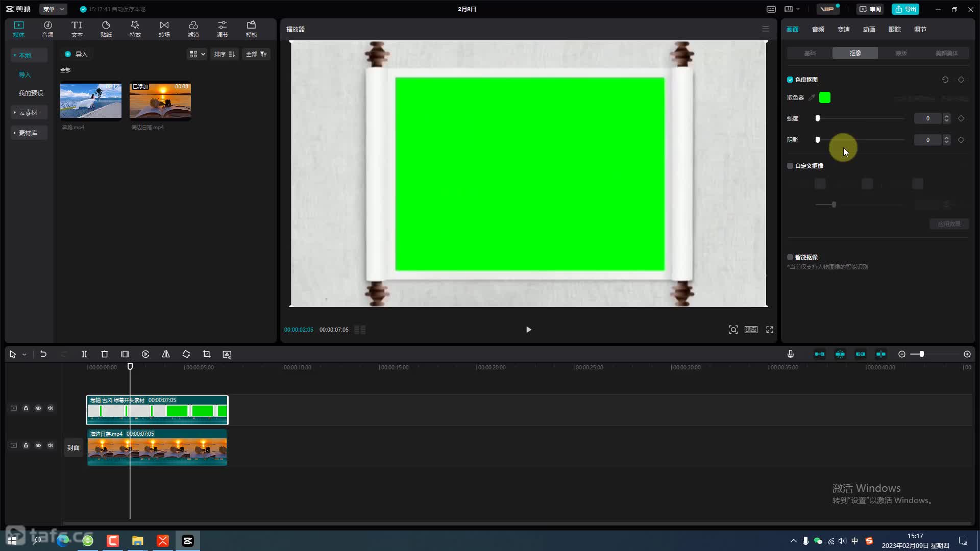Open the select tool mode dropdown arrow
Image resolution: width=980 pixels, height=551 pixels.
pyautogui.click(x=24, y=354)
